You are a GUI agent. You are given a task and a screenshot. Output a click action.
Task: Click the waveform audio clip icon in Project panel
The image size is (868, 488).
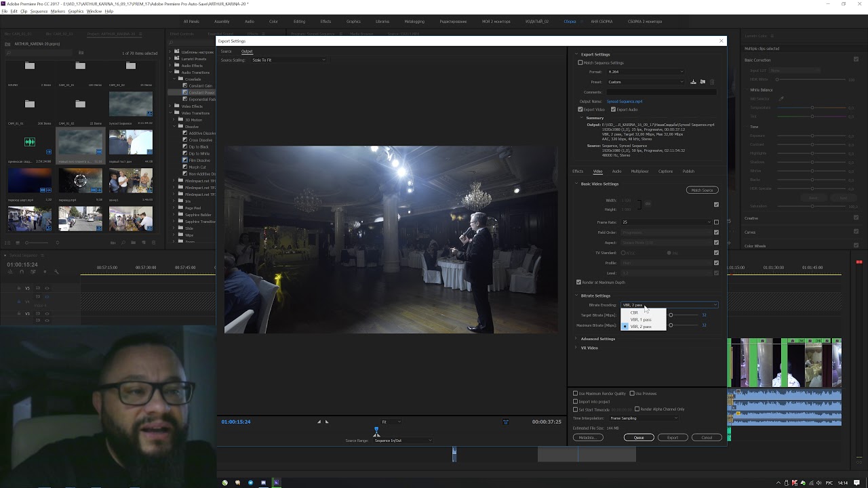[30, 142]
